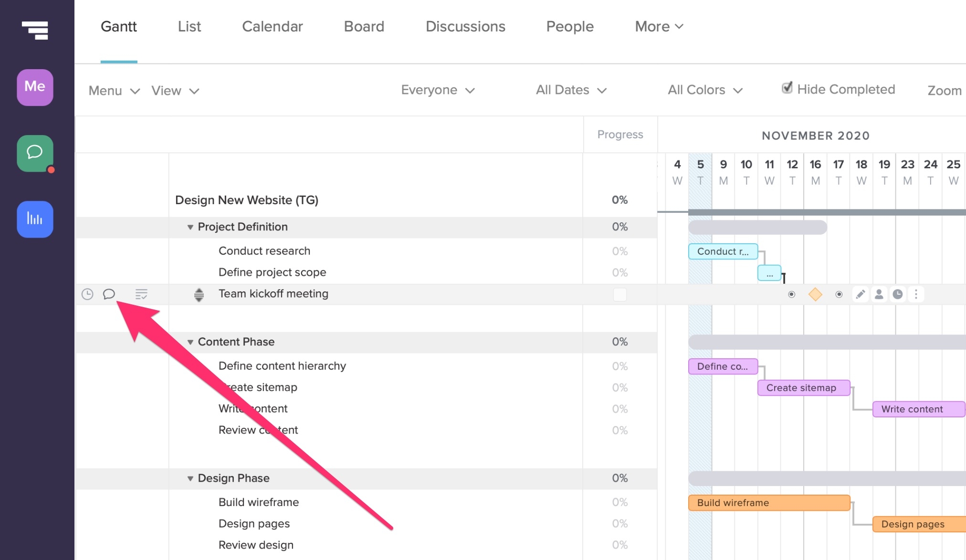Check the progress checkbox on Team kickoff meeting

(620, 294)
